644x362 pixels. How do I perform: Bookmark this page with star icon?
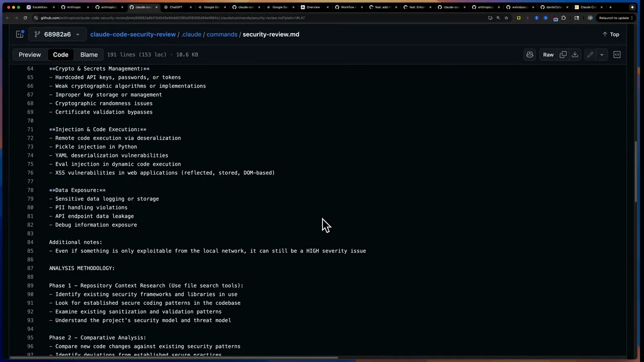coord(506,18)
